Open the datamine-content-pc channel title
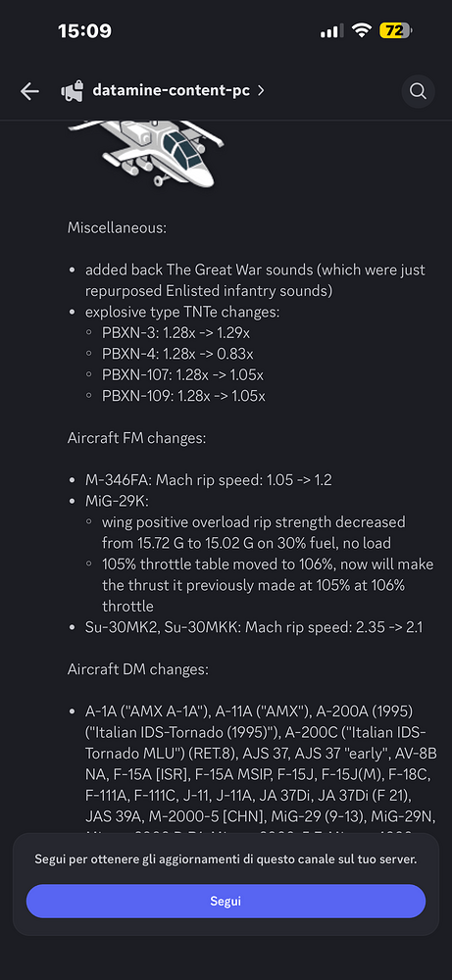Screen dimensions: 452x980 171,90
